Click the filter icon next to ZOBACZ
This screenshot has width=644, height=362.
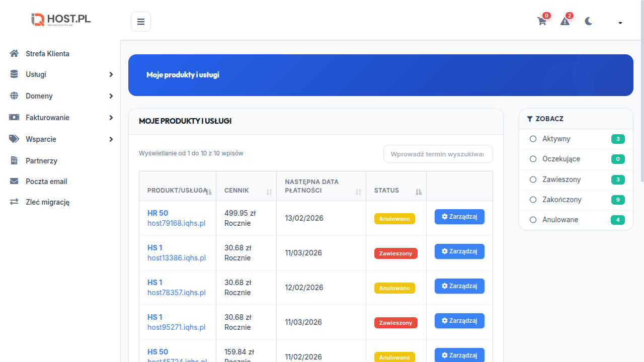click(x=530, y=119)
